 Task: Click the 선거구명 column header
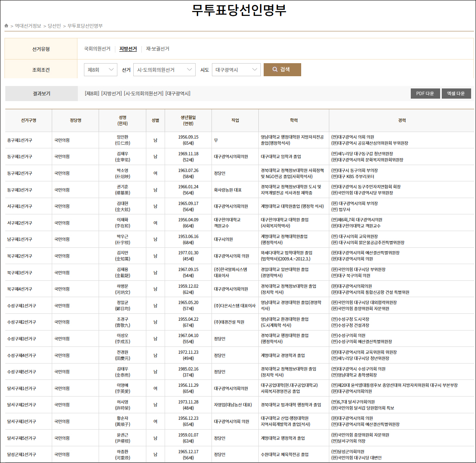29,120
